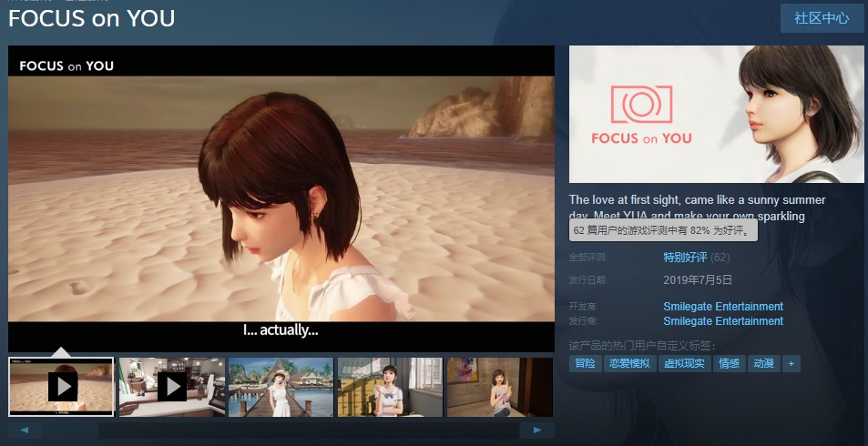Select the 虚拟现实 tag
868x446 pixels.
(684, 363)
